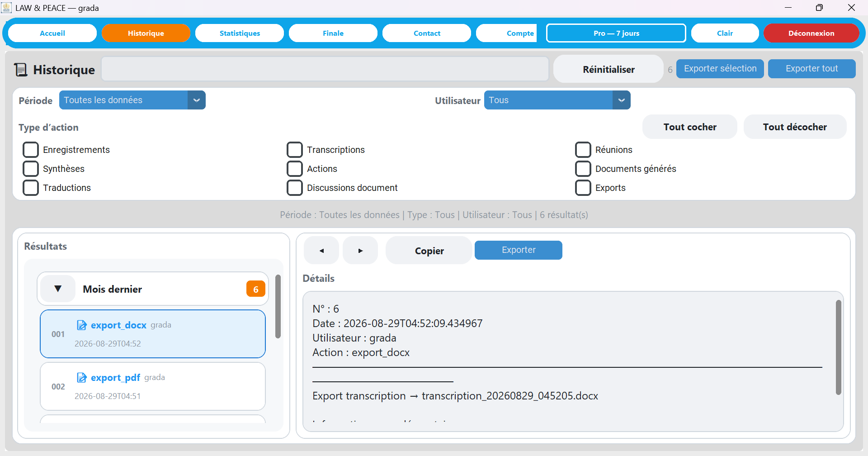This screenshot has width=868, height=456.
Task: Open the Finale tab
Action: point(333,33)
